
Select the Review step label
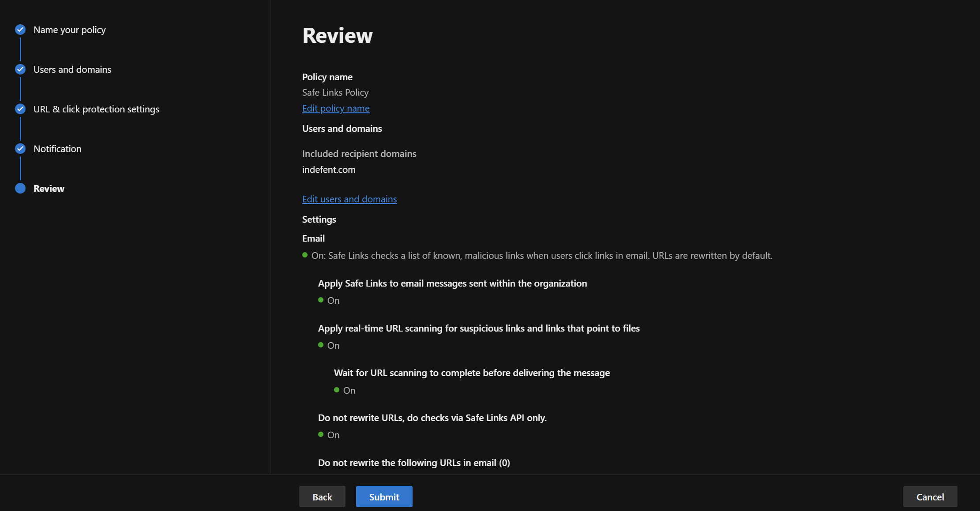coord(49,189)
